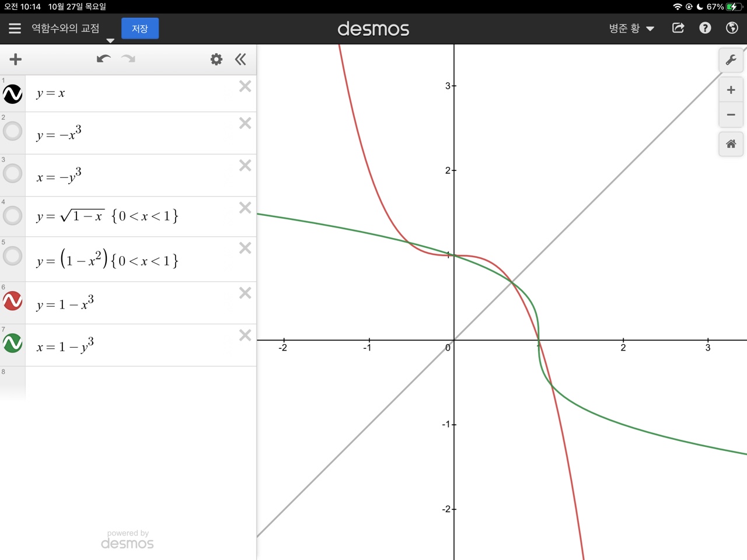Zoom out on the graph
This screenshot has width=747, height=560.
tap(731, 114)
